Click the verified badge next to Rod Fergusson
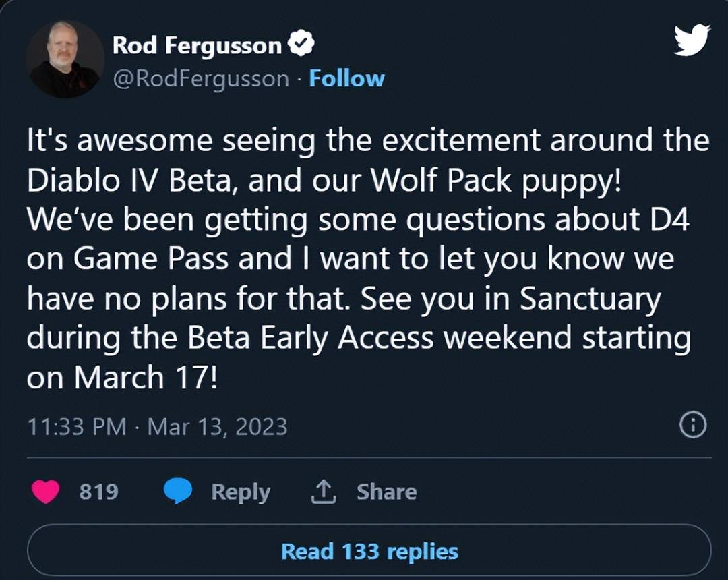The width and height of the screenshot is (728, 580). click(301, 45)
